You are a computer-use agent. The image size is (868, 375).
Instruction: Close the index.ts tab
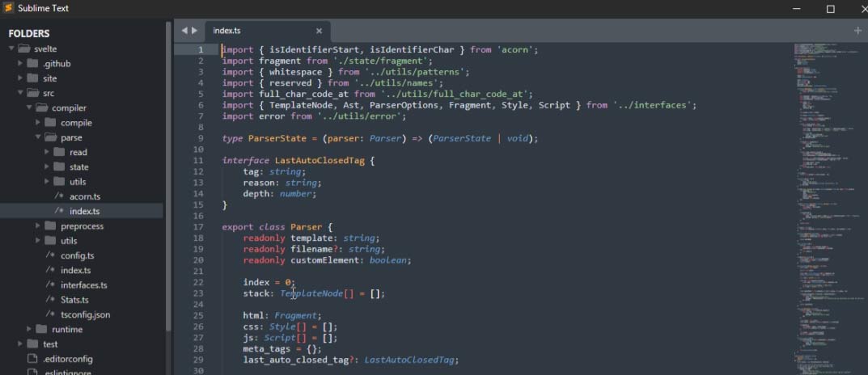click(x=319, y=31)
